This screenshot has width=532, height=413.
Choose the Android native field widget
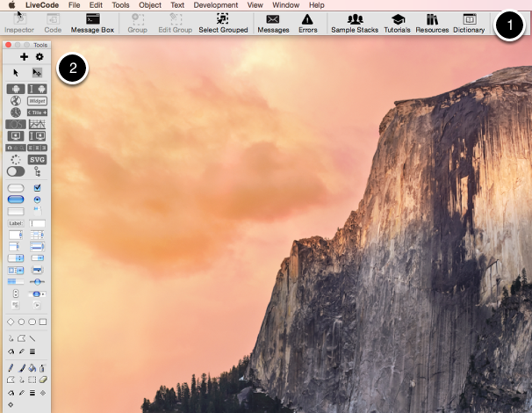coord(38,89)
